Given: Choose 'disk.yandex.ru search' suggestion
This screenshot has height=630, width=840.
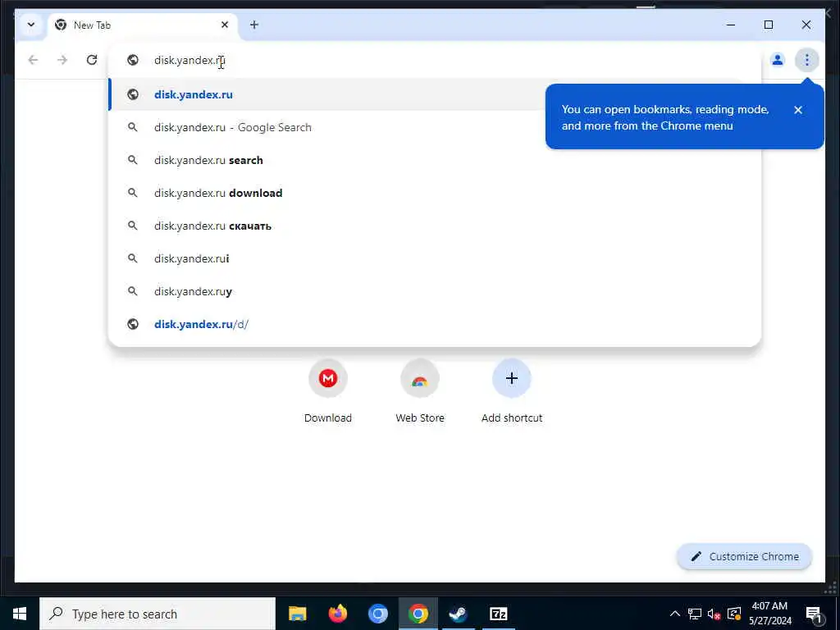Looking at the screenshot, I should pyautogui.click(x=435, y=160).
